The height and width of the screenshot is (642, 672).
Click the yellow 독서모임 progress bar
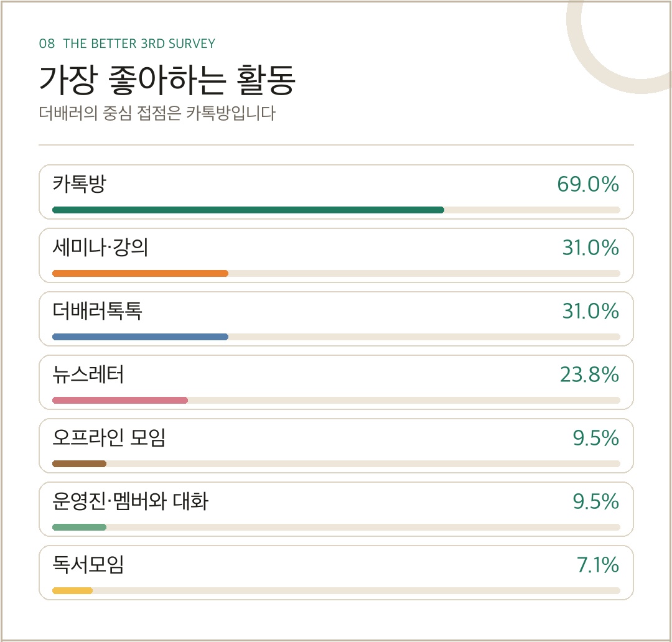click(x=72, y=590)
